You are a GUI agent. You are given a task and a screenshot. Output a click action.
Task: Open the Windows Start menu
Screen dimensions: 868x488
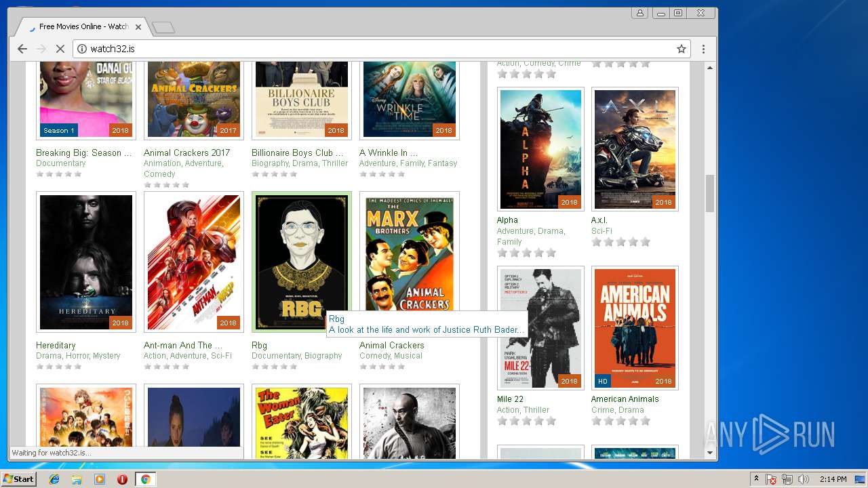(x=18, y=479)
